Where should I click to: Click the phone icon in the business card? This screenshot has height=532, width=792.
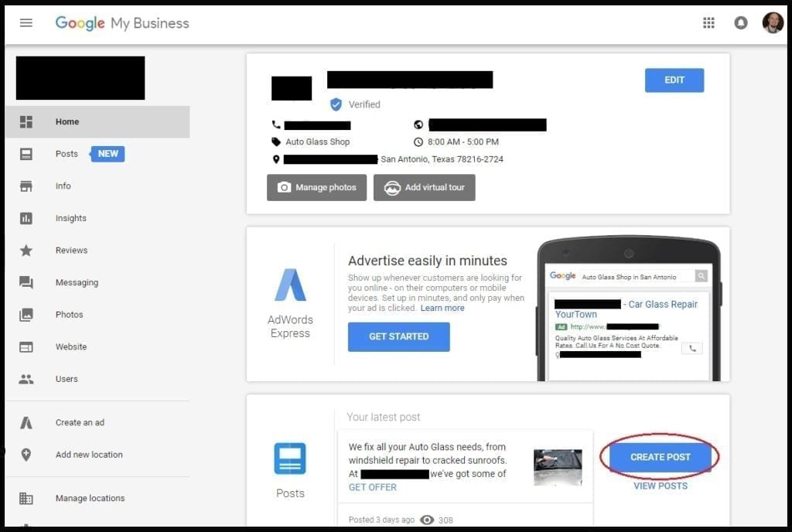point(276,124)
